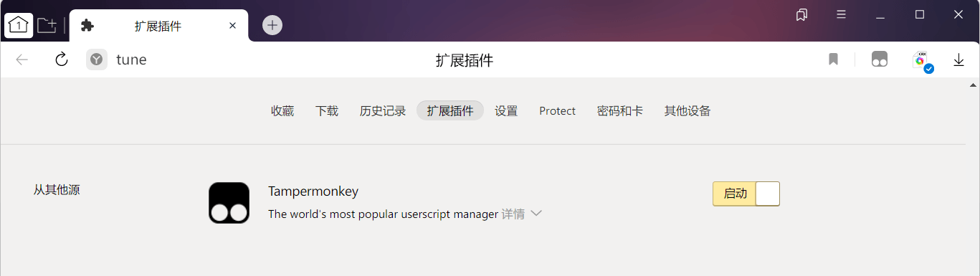The height and width of the screenshot is (276, 980).
Task: Open the 密码和卡 section
Action: [x=620, y=110]
